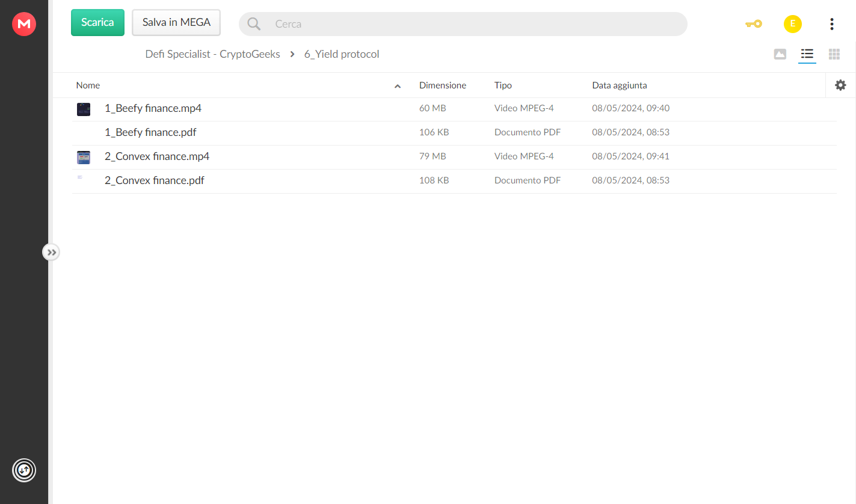The height and width of the screenshot is (504, 856).
Task: Expand the left sidebar panel
Action: click(x=51, y=252)
